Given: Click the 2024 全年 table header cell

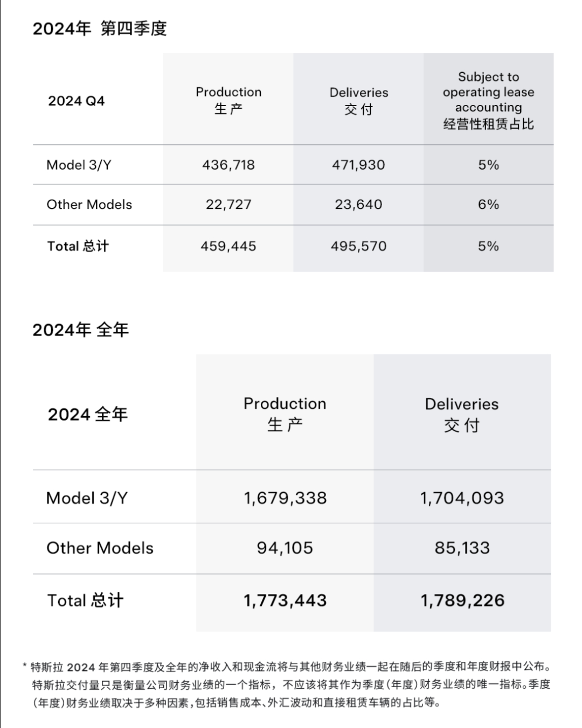Looking at the screenshot, I should click(88, 414).
